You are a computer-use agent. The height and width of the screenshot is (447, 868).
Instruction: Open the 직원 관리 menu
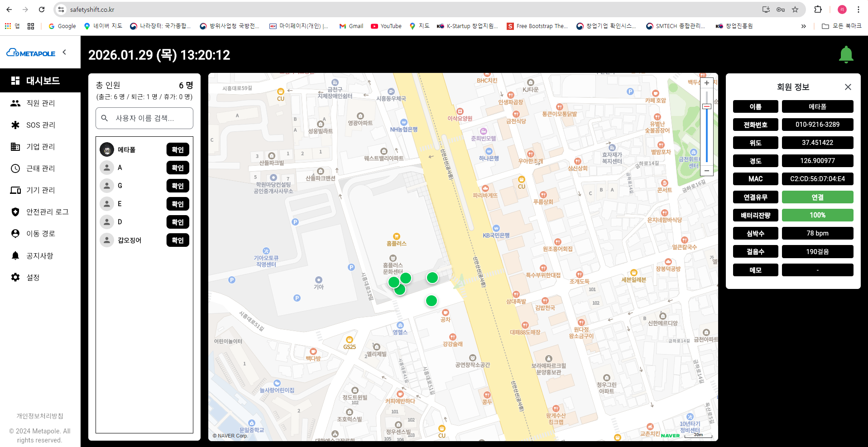40,103
